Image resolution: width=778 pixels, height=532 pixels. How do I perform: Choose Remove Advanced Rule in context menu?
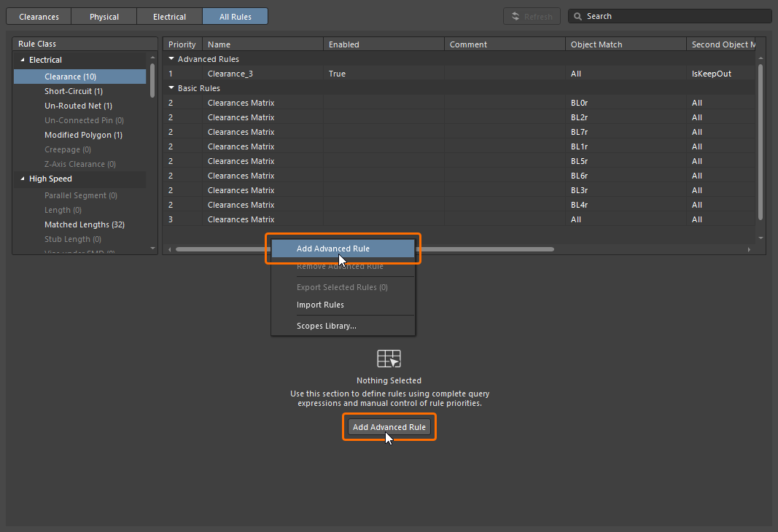tap(343, 266)
